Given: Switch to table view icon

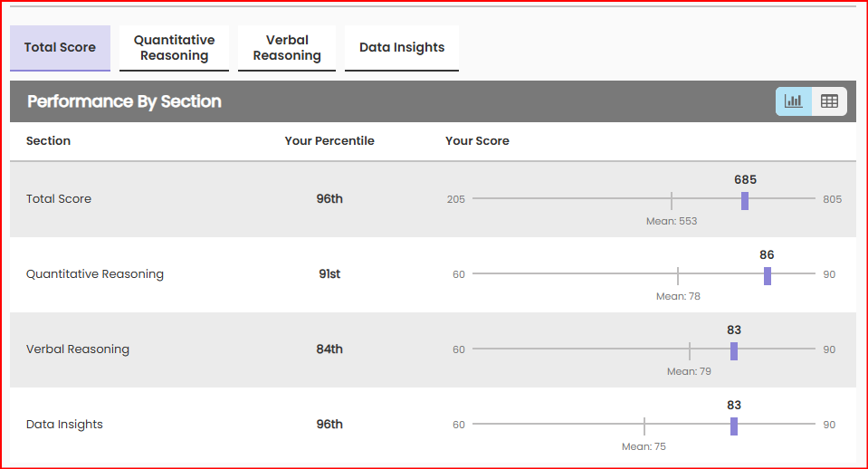Looking at the screenshot, I should (x=829, y=101).
